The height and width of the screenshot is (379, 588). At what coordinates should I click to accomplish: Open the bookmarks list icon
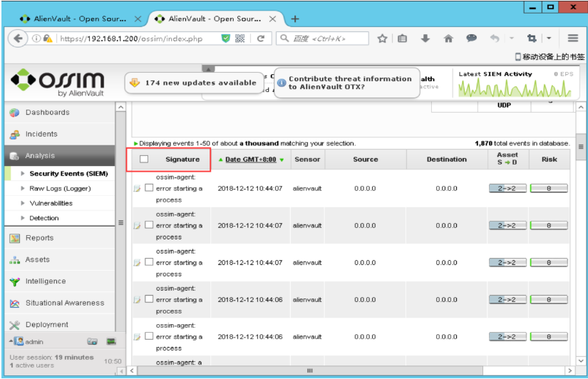coord(403,38)
